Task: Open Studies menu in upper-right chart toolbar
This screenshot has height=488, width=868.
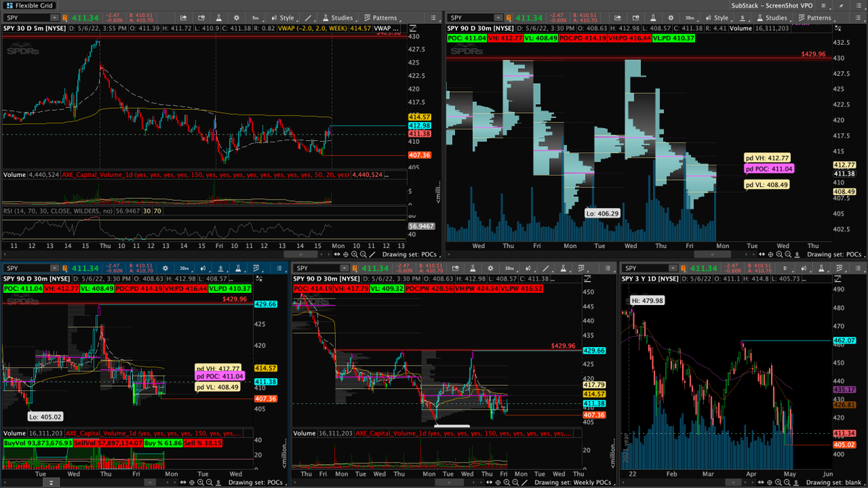Action: click(x=773, y=17)
